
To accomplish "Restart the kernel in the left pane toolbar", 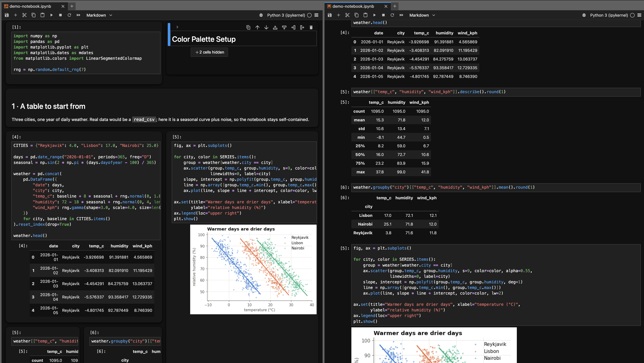I will click(x=70, y=15).
